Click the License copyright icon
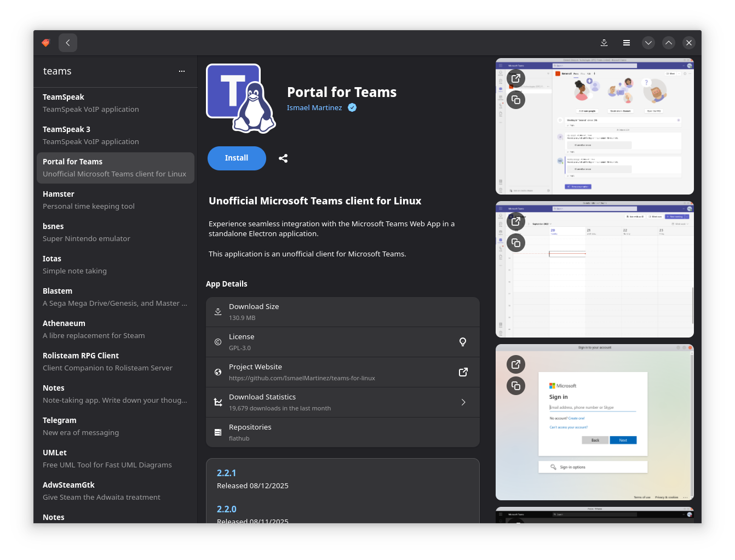735x560 pixels. tap(218, 342)
